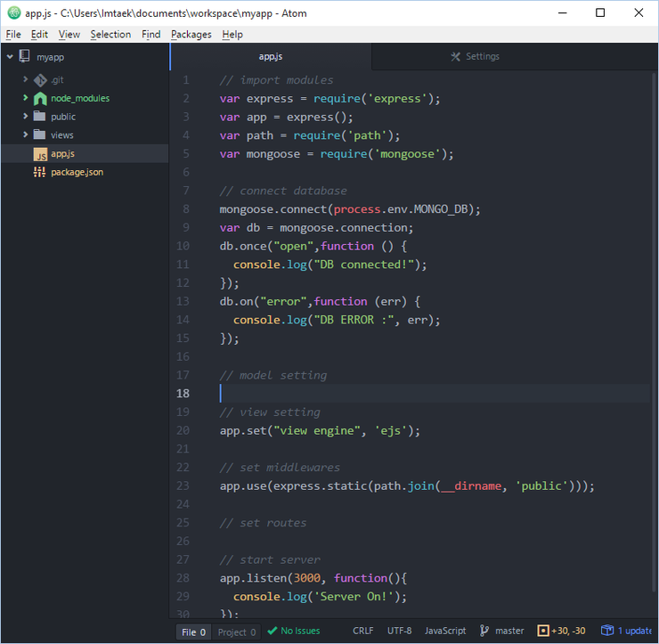Click the 'import modules' comment

276,80
